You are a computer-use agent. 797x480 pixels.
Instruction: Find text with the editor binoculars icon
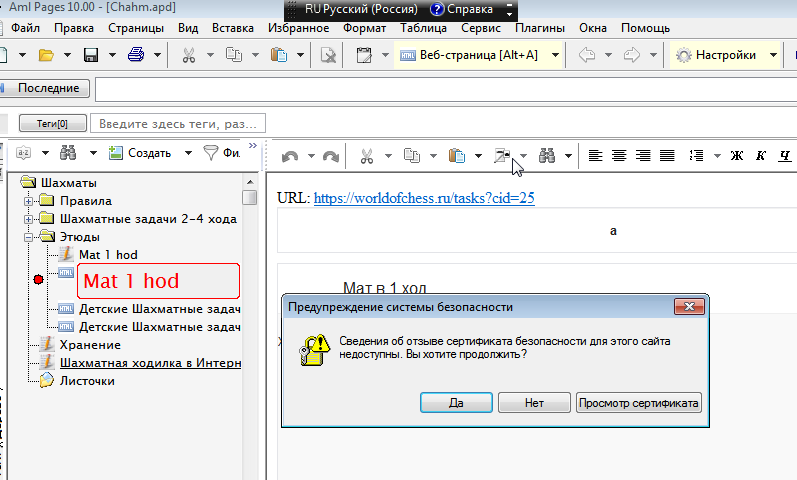547,156
